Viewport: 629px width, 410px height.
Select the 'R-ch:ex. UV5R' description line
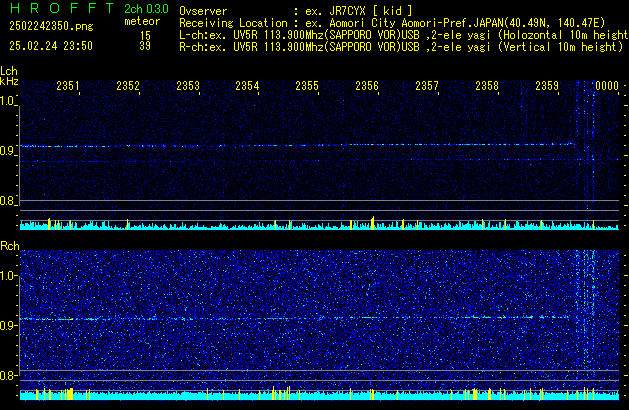[x=401, y=47]
